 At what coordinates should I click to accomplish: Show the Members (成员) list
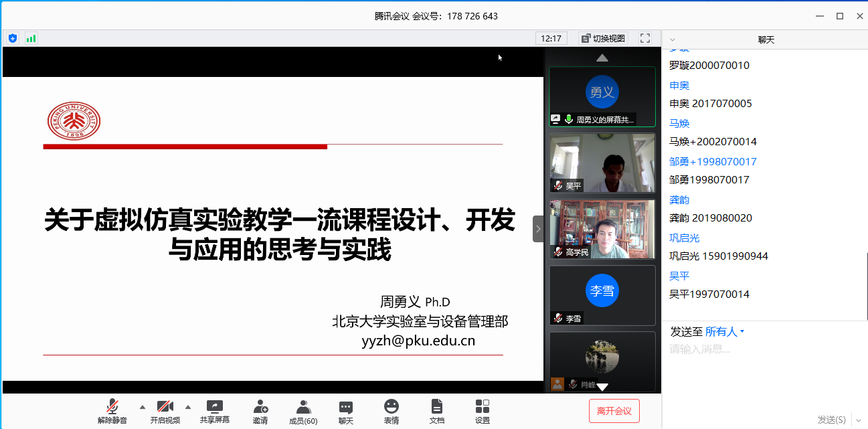pos(303,411)
